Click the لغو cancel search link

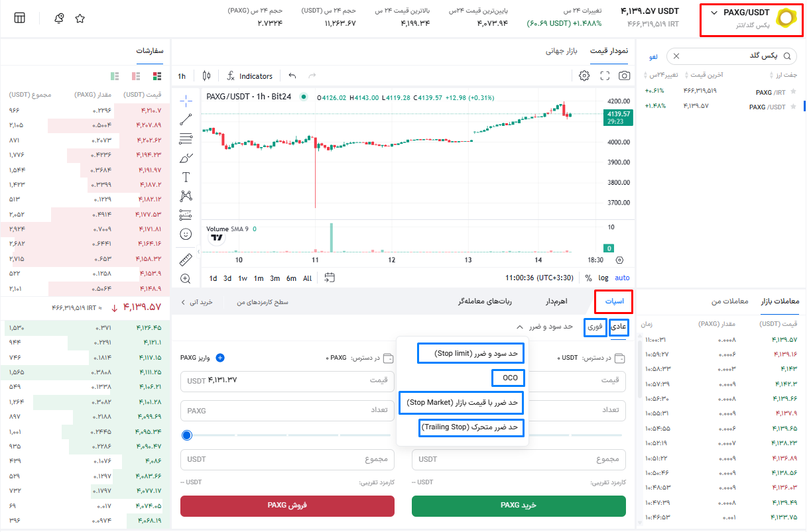[x=653, y=56]
